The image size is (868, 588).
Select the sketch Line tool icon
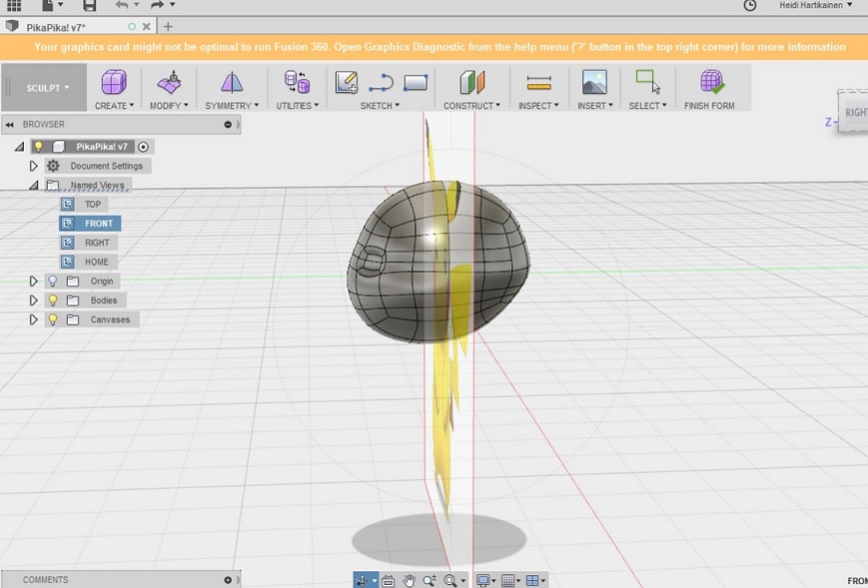pos(381,83)
